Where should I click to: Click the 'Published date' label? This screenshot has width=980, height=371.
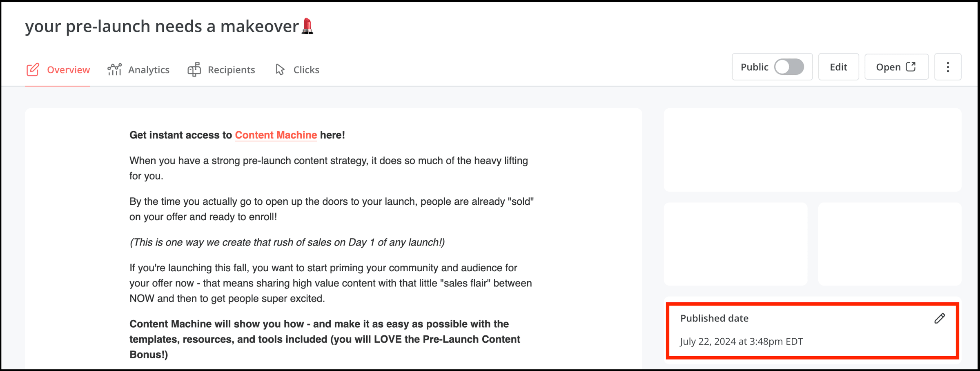point(714,318)
